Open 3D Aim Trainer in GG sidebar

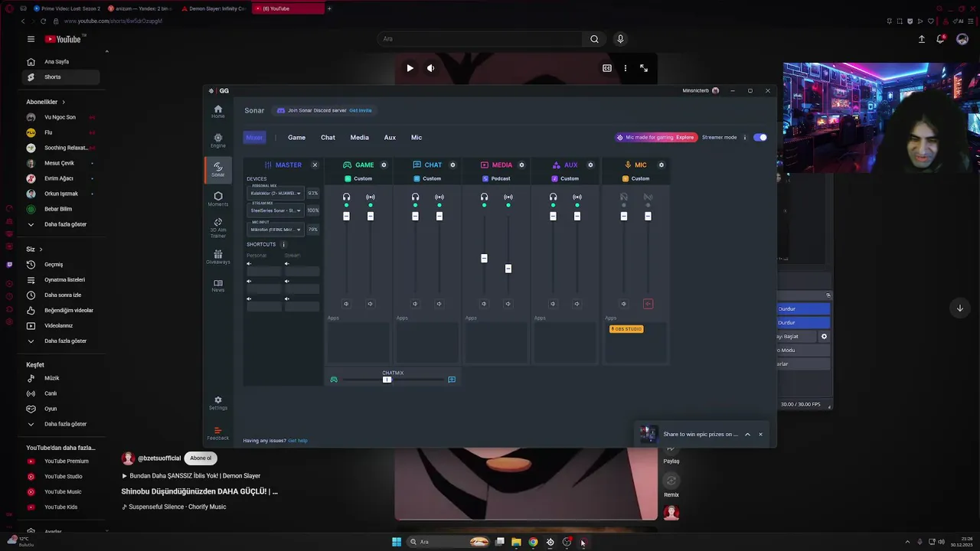tap(218, 228)
